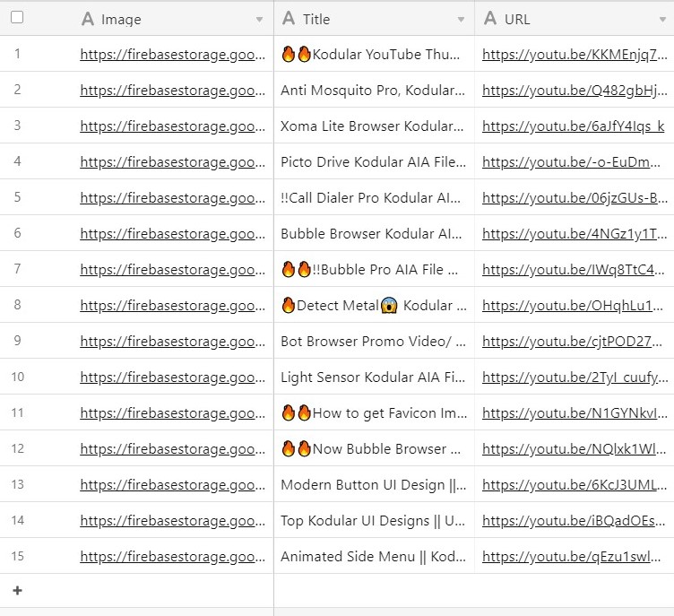
Task: Open the youtu.be/2TyI_cuufy link
Action: pyautogui.click(x=575, y=377)
